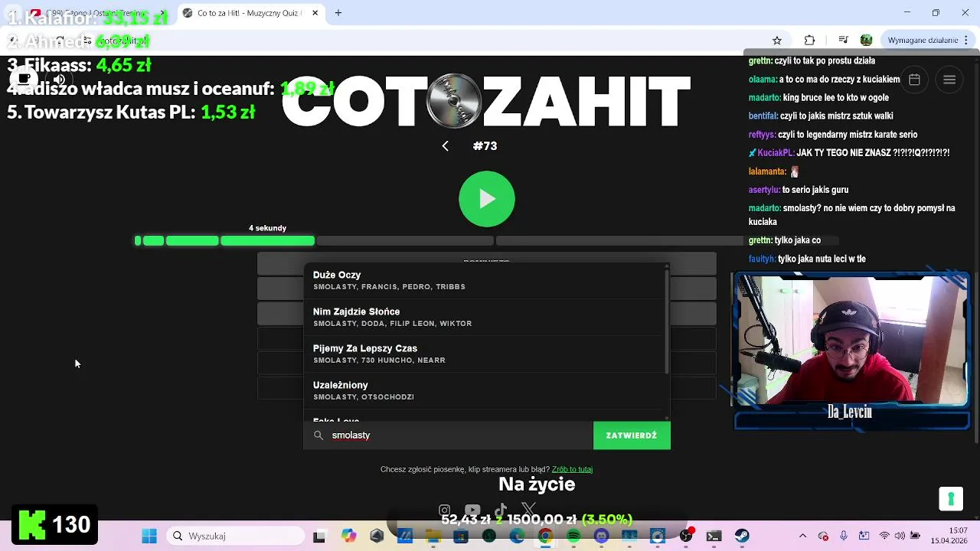
Task: Open File Explorer from the taskbar
Action: [x=433, y=536]
